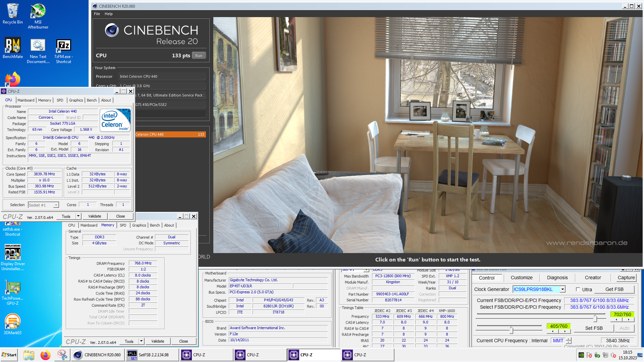644x362 pixels.
Task: Launch Display Driver Uninstaller desktop icon
Action: tap(12, 257)
